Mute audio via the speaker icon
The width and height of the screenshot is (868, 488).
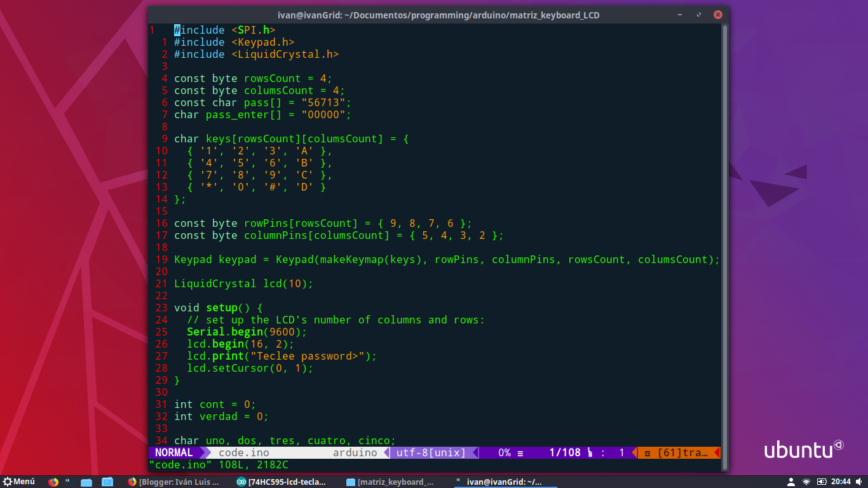pyautogui.click(x=859, y=482)
